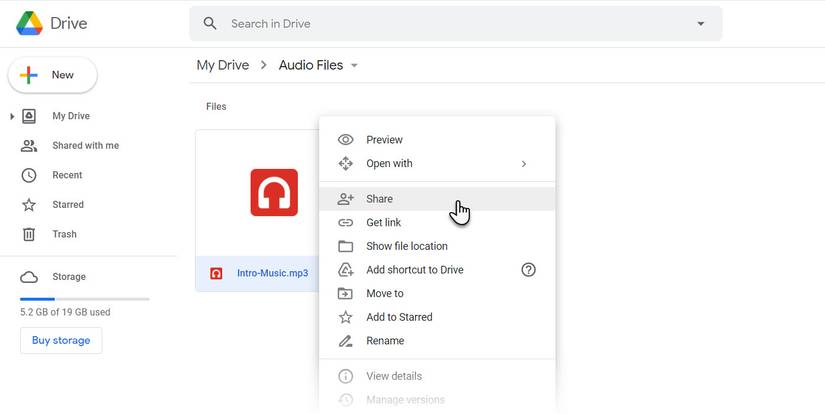Click the My Drive sidebar icon
The image size is (825, 414).
click(29, 116)
